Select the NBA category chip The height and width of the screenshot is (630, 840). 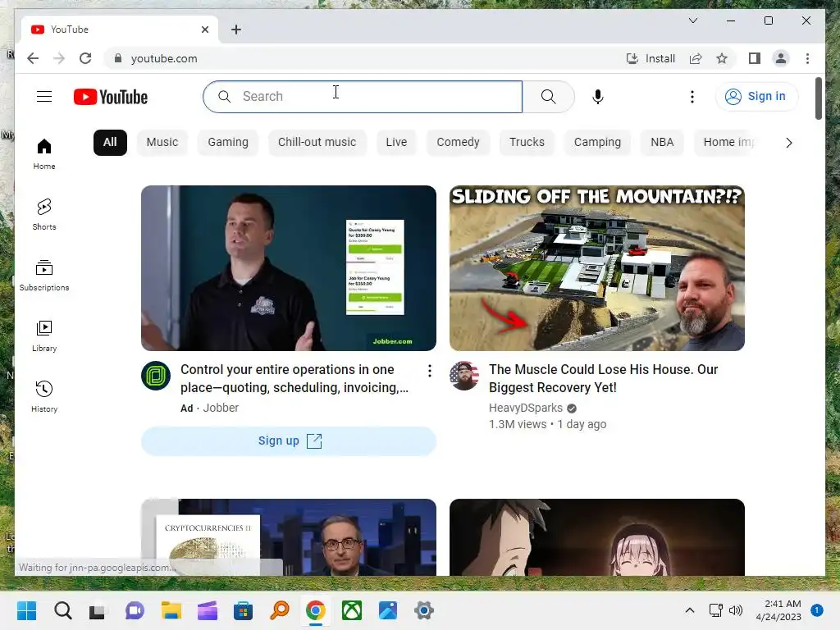662,143
